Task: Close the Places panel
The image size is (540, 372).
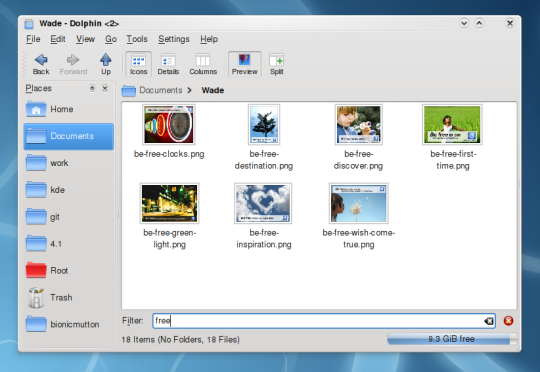Action: click(105, 88)
